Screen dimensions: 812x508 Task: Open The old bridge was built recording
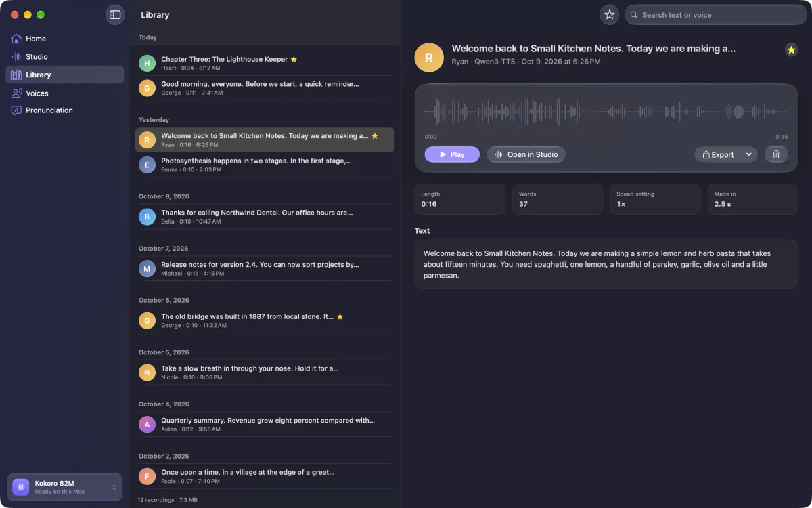pos(265,320)
